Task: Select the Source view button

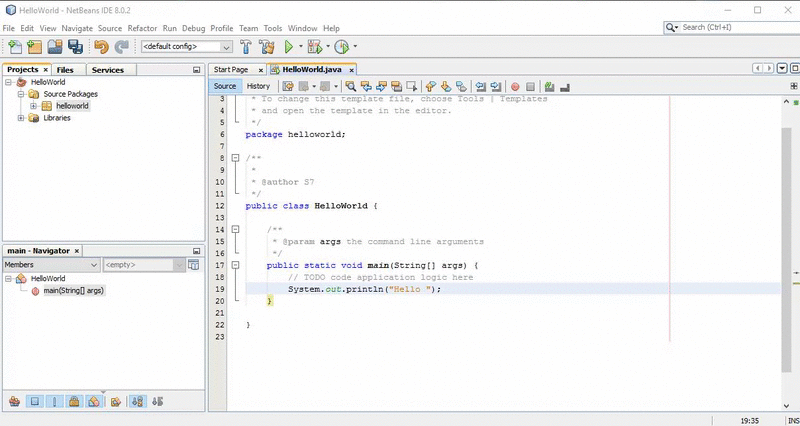Action: point(225,86)
